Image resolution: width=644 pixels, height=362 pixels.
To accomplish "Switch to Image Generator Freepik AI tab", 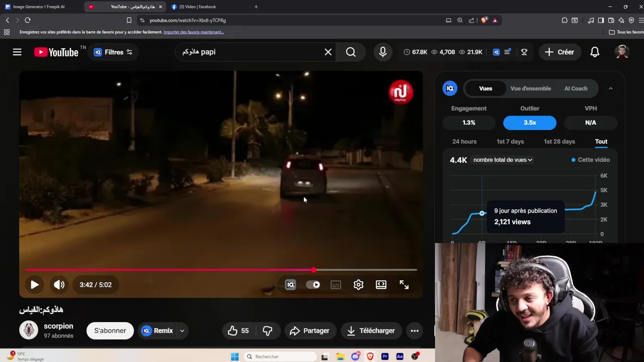I will pyautogui.click(x=38, y=7).
